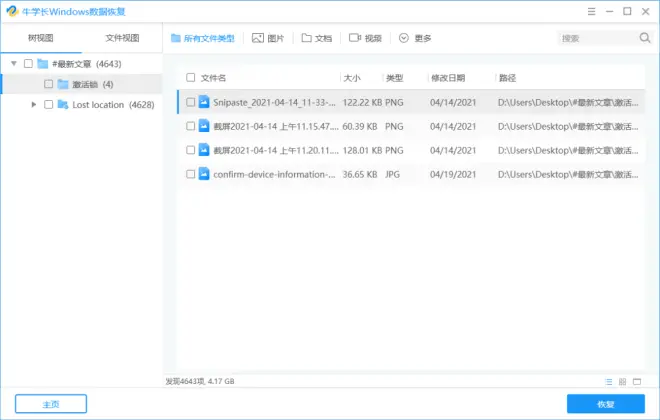Click the search magnifier icon
This screenshot has width=660, height=420.
pos(644,38)
